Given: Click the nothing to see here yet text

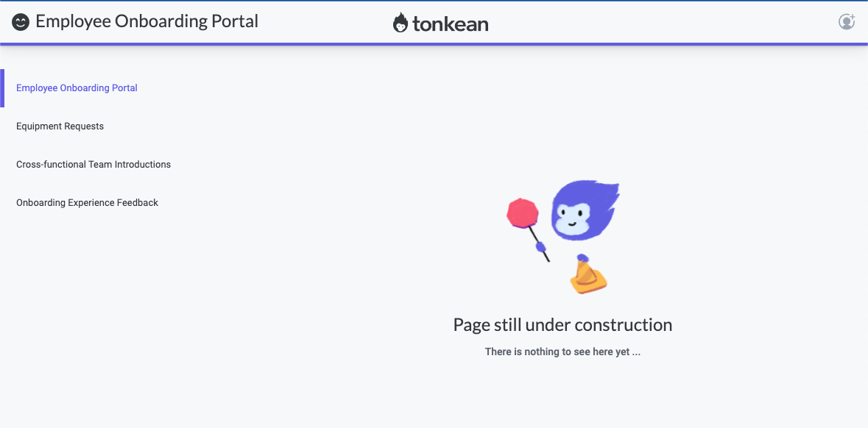Looking at the screenshot, I should pos(562,352).
